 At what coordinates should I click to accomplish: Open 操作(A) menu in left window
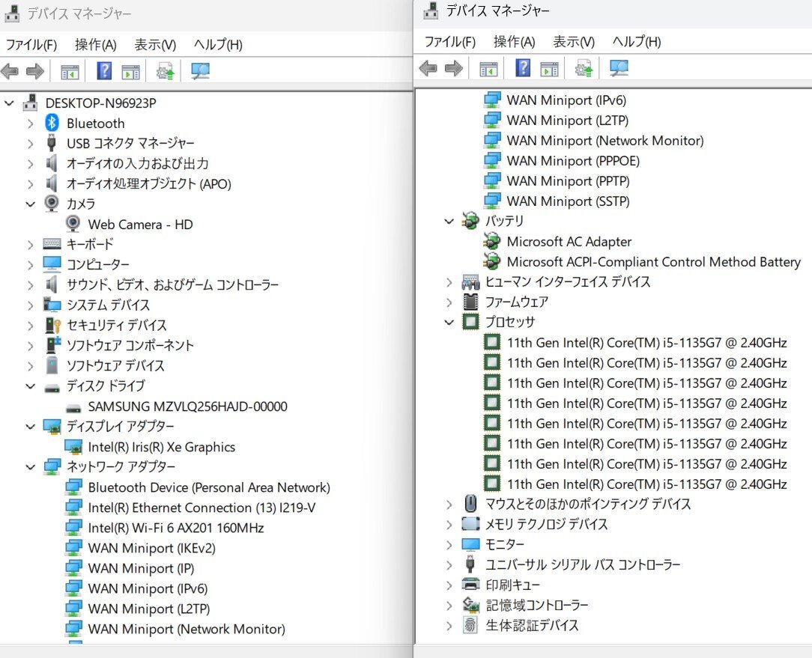click(95, 45)
